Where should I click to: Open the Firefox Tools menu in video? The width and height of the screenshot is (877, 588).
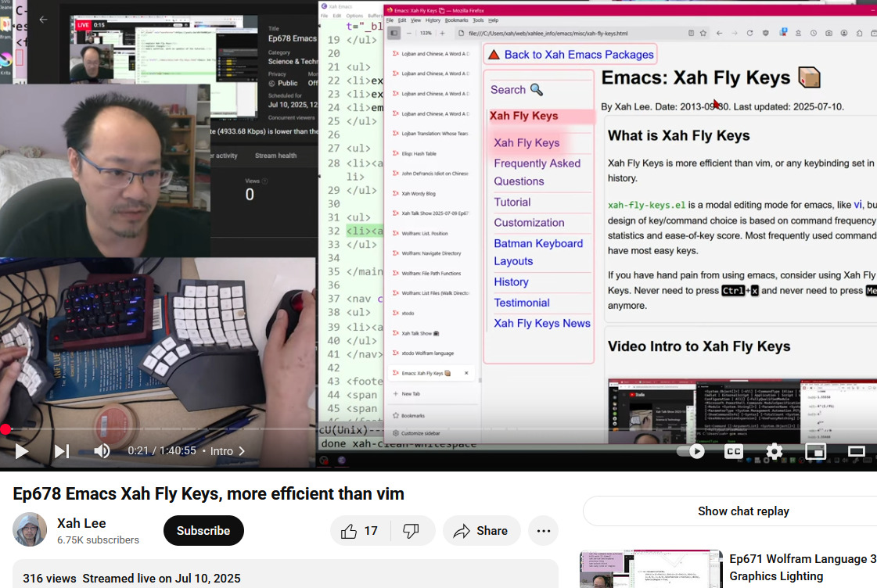click(x=478, y=20)
